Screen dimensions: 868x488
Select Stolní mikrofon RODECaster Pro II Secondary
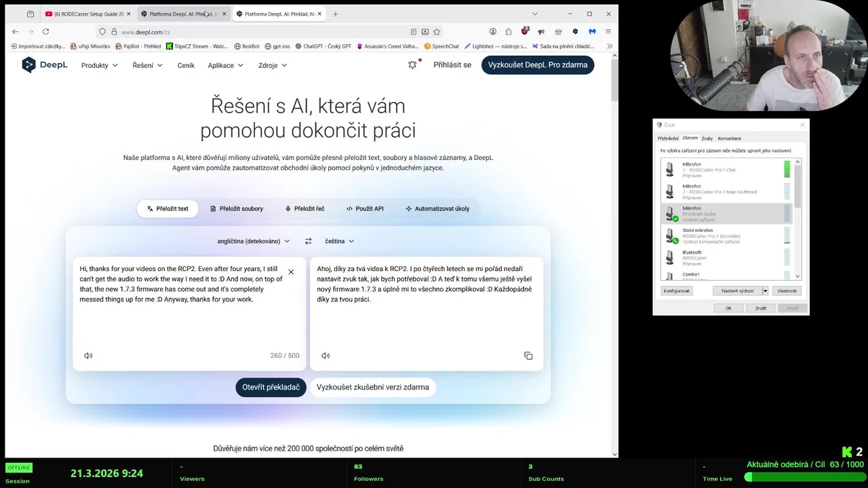(x=726, y=236)
